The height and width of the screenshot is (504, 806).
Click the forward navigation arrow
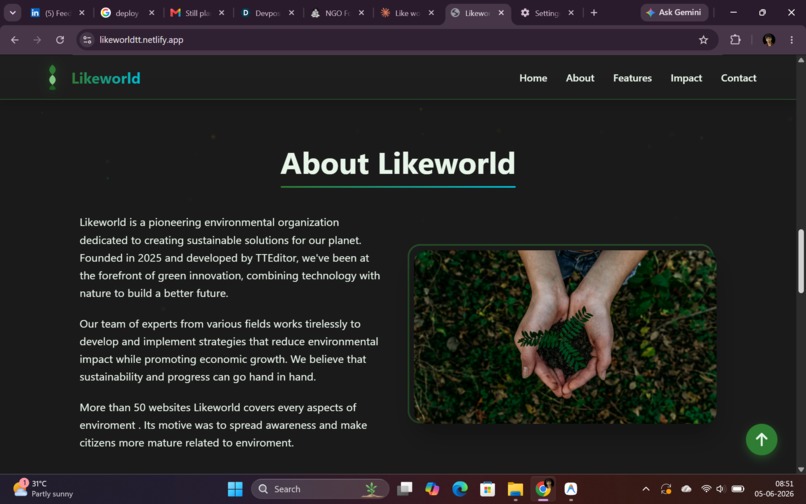click(37, 40)
